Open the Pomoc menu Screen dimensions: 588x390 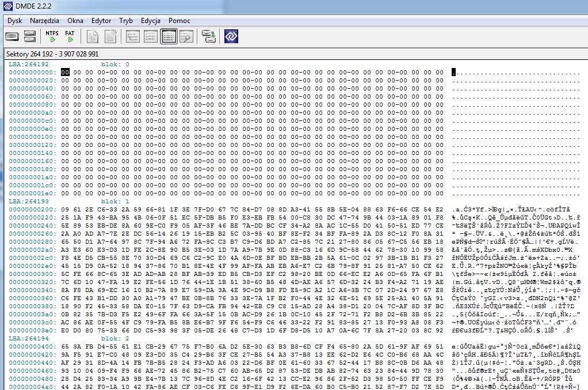pos(180,21)
